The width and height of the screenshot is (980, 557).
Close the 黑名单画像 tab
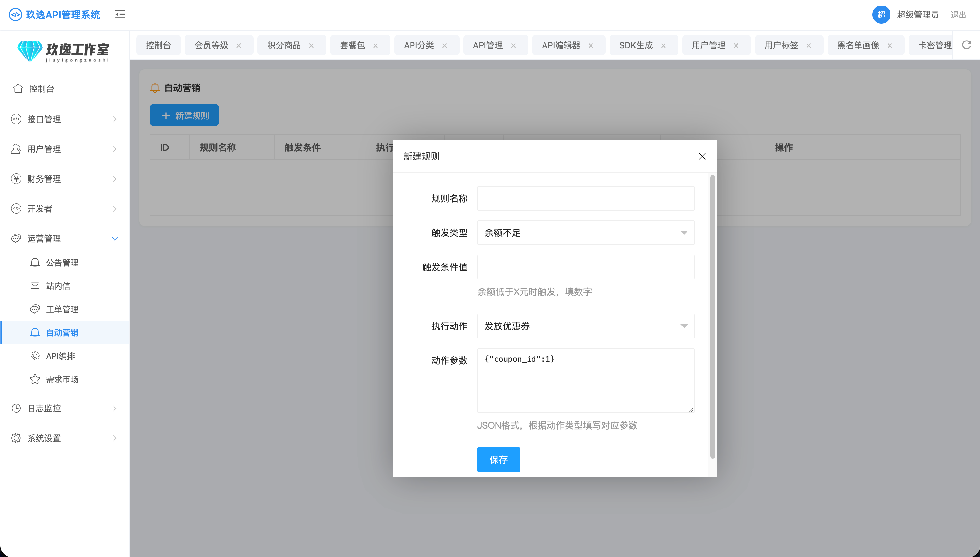[x=890, y=45]
